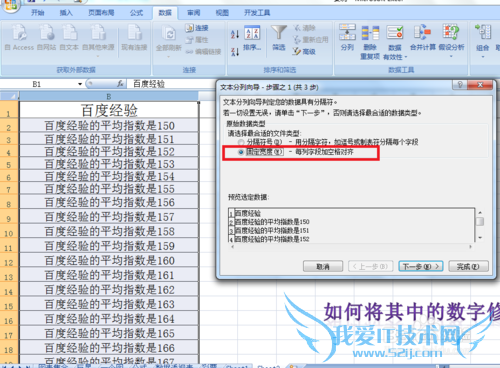This screenshot has height=368, width=500.
Task: Open Group (组合) dropdown
Action: point(482,41)
